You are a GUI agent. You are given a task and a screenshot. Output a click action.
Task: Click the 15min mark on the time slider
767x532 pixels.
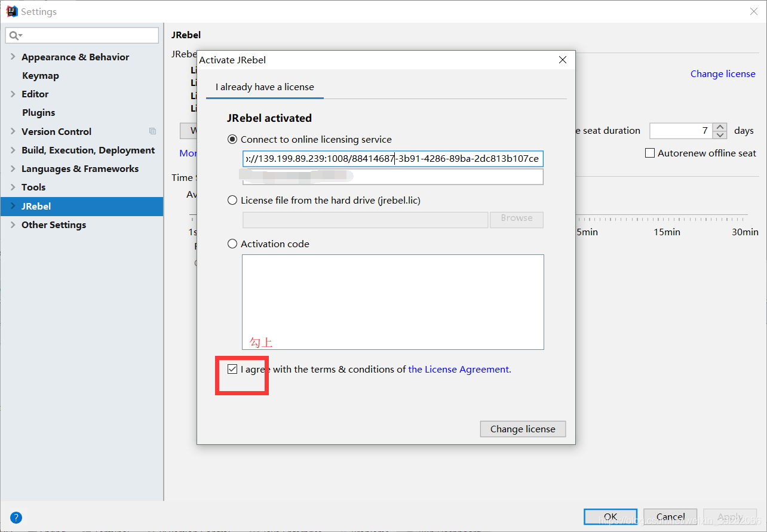coord(667,232)
